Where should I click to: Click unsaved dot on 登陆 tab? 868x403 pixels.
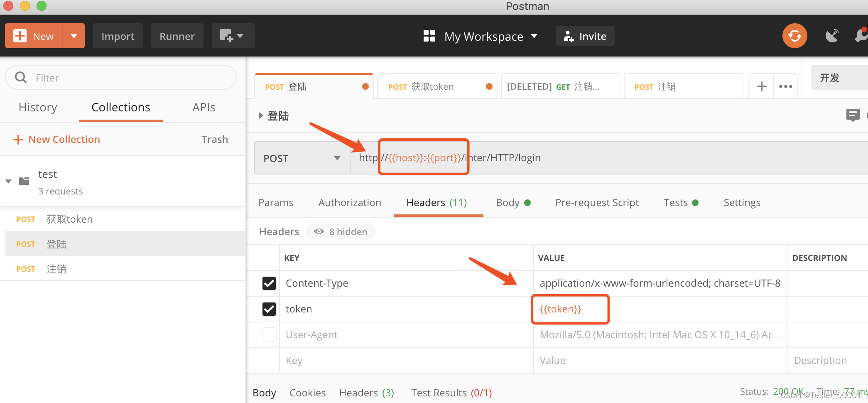(365, 86)
